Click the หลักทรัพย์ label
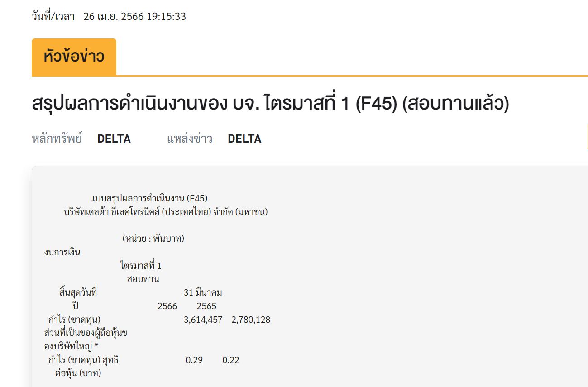Image resolution: width=588 pixels, height=387 pixels. click(57, 139)
